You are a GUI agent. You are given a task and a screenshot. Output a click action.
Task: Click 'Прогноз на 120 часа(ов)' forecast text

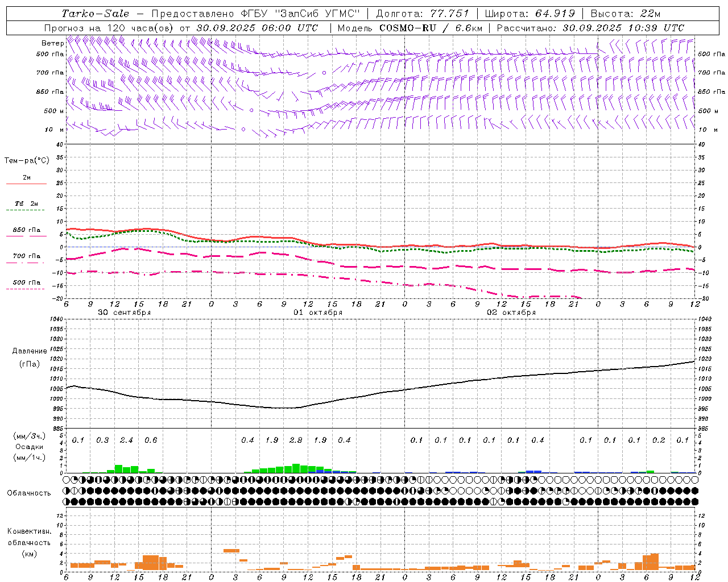[x=110, y=28]
